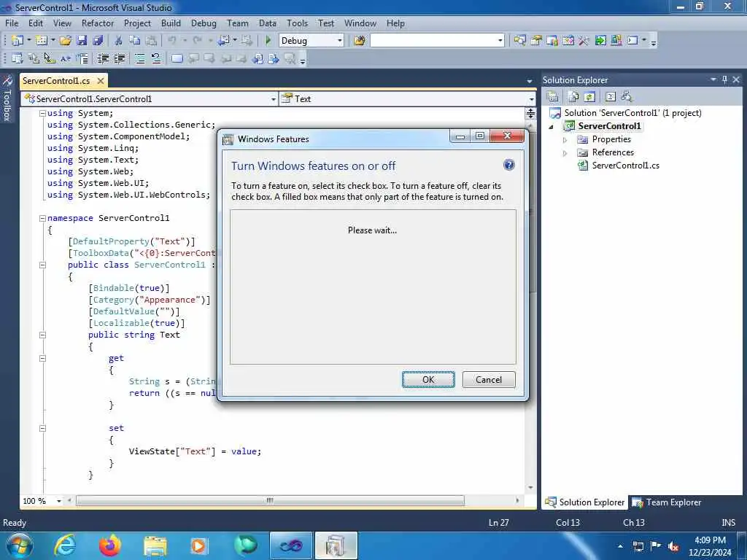The height and width of the screenshot is (560, 747).
Task: Click the Command Window toolbar icon
Action: (632, 41)
